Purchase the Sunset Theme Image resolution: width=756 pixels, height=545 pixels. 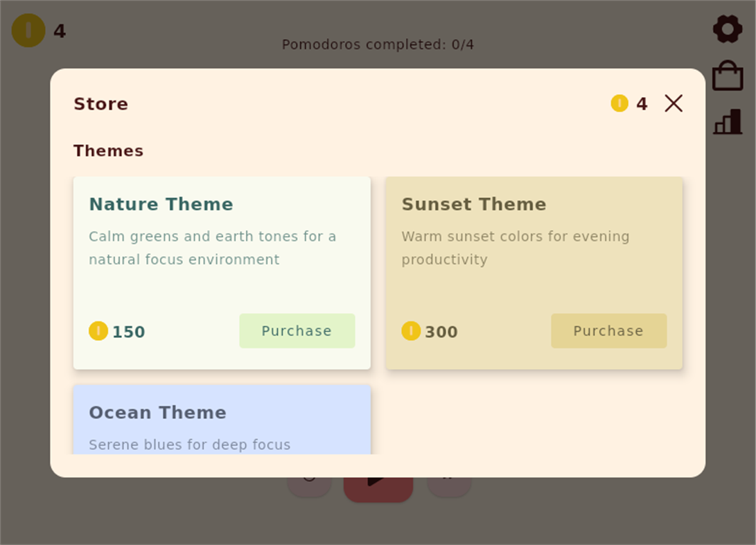[x=608, y=330]
